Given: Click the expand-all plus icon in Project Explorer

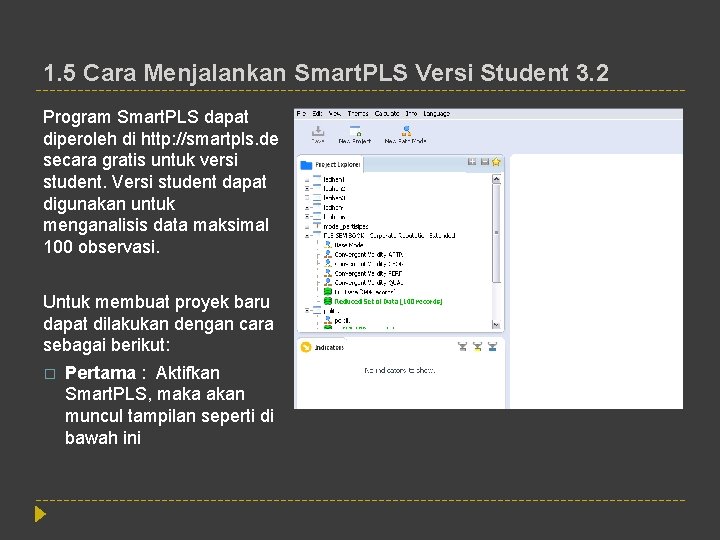Looking at the screenshot, I should tap(472, 162).
